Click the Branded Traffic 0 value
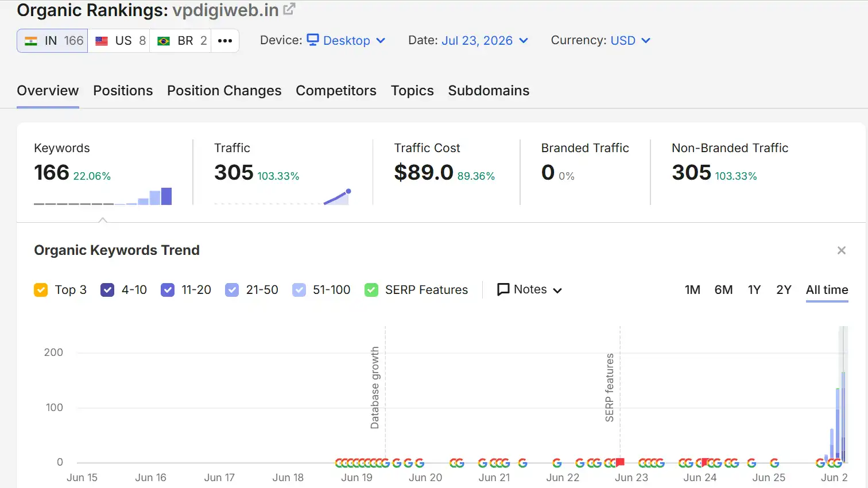 coord(548,172)
